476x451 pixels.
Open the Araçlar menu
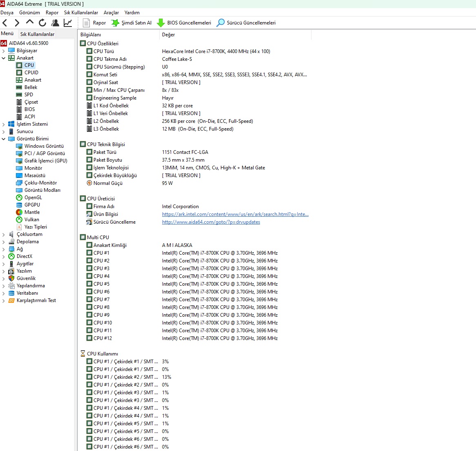[x=111, y=12]
